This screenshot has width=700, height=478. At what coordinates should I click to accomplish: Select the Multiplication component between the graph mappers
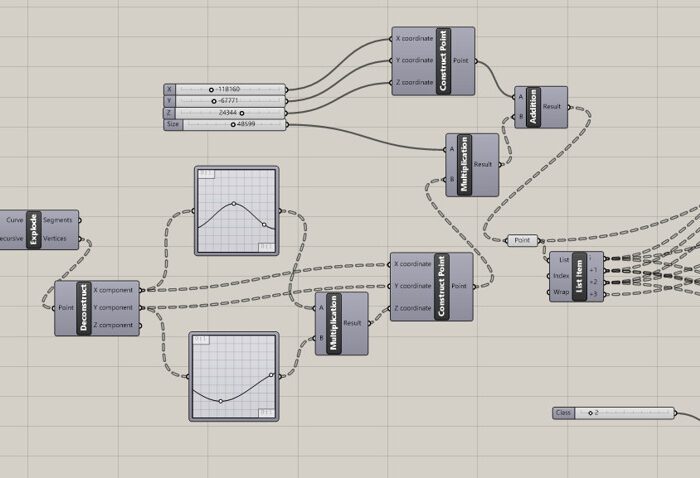333,322
